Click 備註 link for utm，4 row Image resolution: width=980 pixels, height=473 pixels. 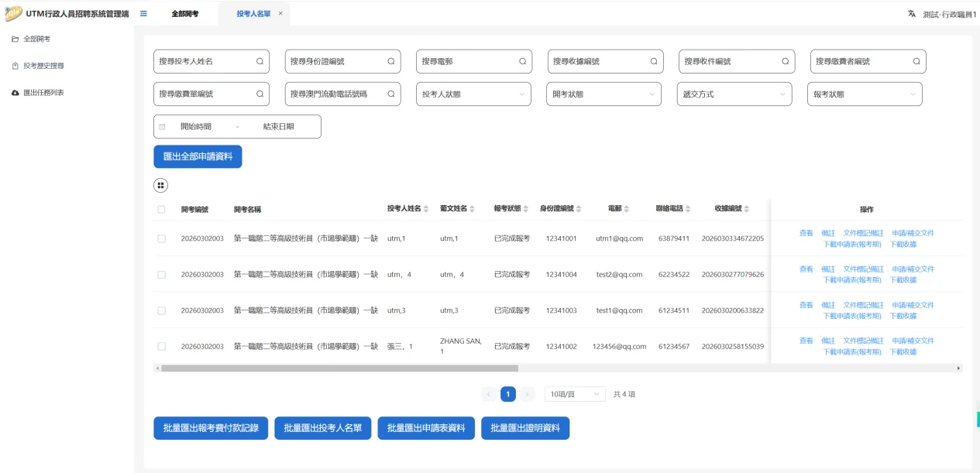click(828, 269)
